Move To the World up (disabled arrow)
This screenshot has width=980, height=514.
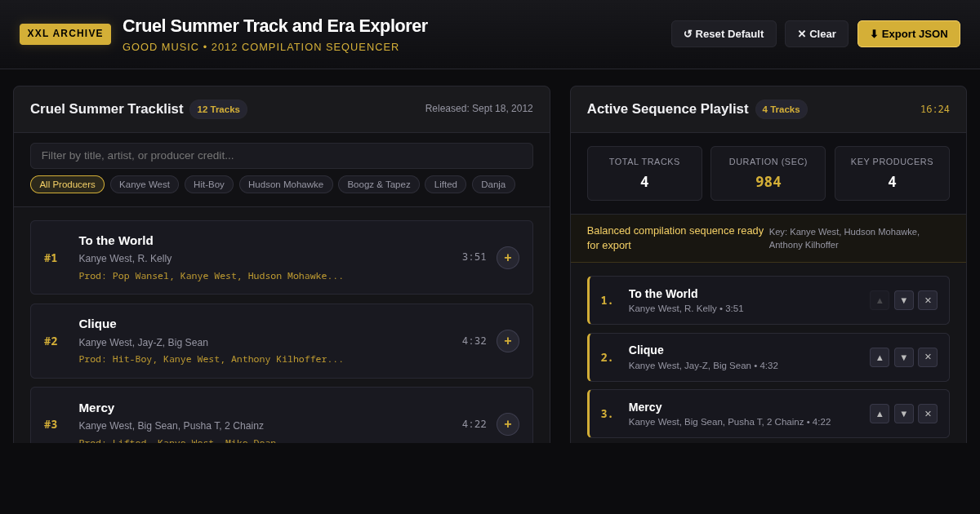pyautogui.click(x=880, y=300)
